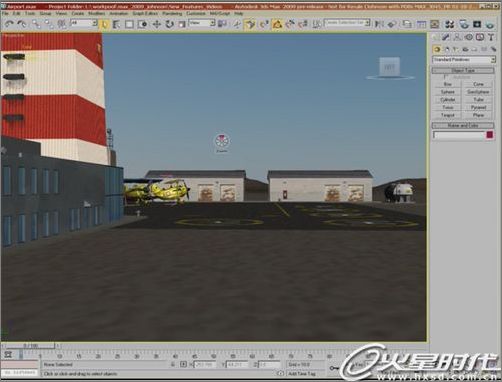Click the Redo arrow icon
The width and height of the screenshot is (502, 382).
point(22,24)
